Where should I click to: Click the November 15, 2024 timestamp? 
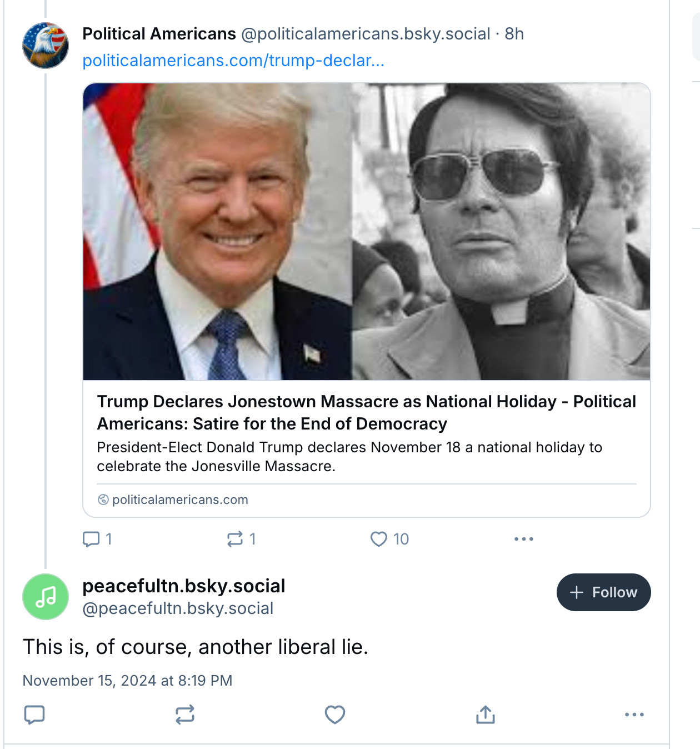[127, 681]
